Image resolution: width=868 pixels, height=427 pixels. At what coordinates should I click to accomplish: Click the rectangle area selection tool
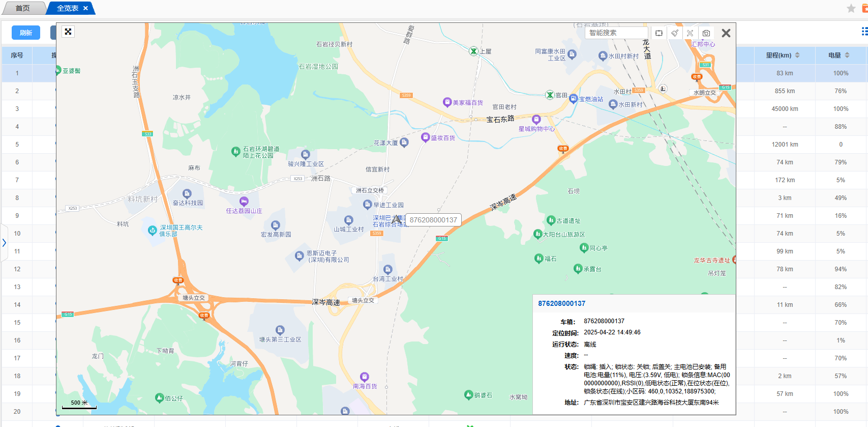659,33
